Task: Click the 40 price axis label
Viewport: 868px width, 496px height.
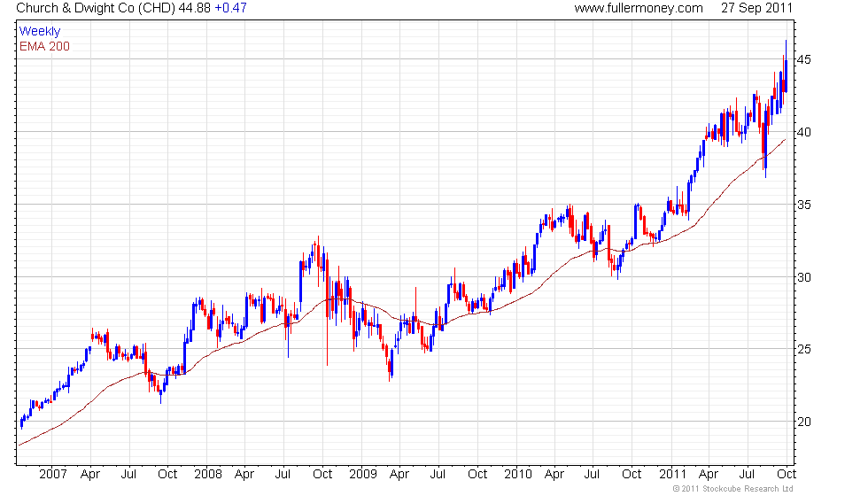Action: coord(804,132)
